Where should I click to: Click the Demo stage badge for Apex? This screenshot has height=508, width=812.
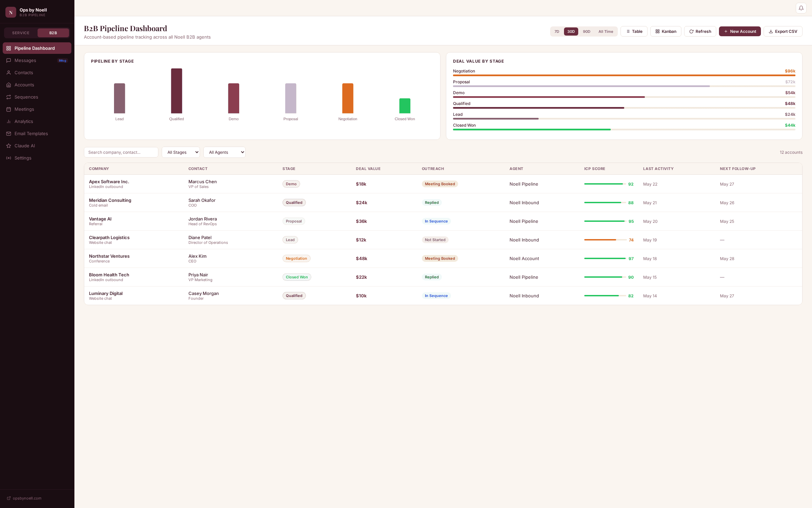pyautogui.click(x=291, y=184)
